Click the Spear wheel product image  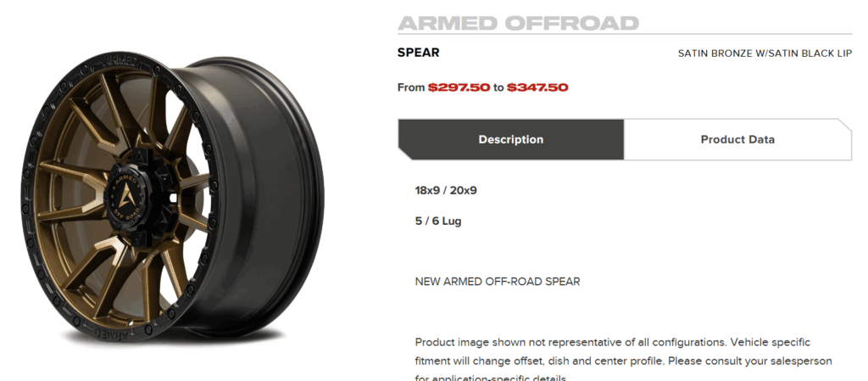(x=172, y=198)
